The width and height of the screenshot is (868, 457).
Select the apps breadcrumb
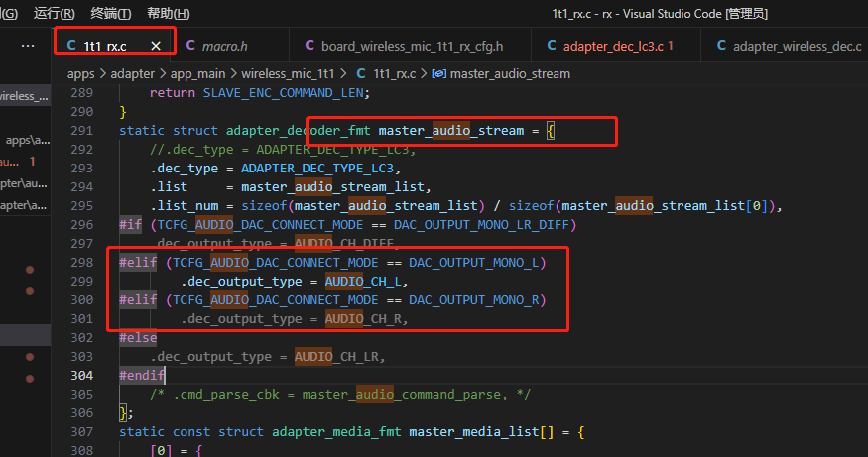click(x=80, y=74)
